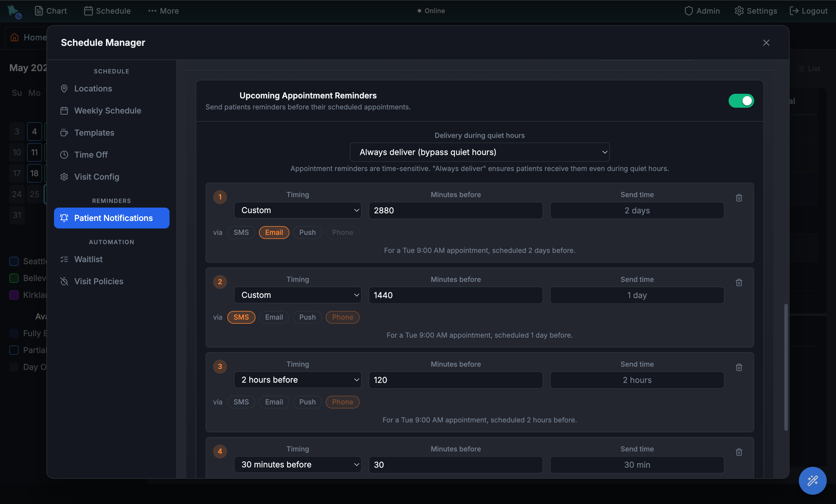Click the Send time field showing 2 days

pos(637,210)
